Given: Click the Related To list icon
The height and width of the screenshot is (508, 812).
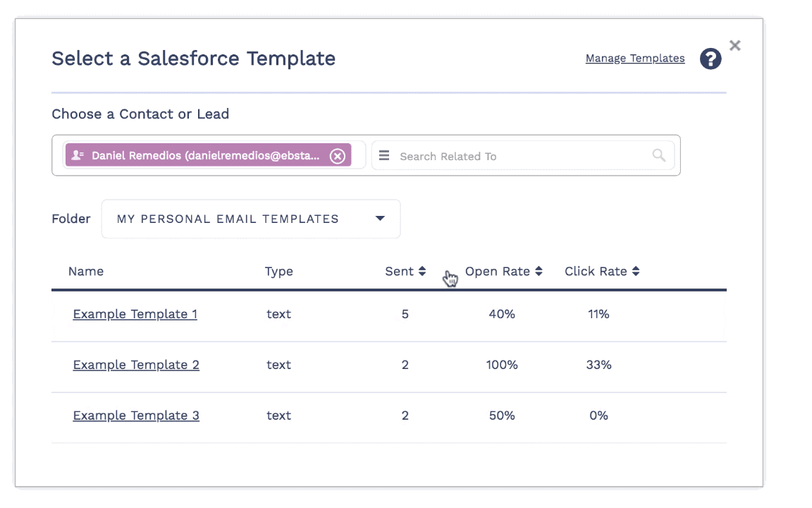Looking at the screenshot, I should 384,156.
